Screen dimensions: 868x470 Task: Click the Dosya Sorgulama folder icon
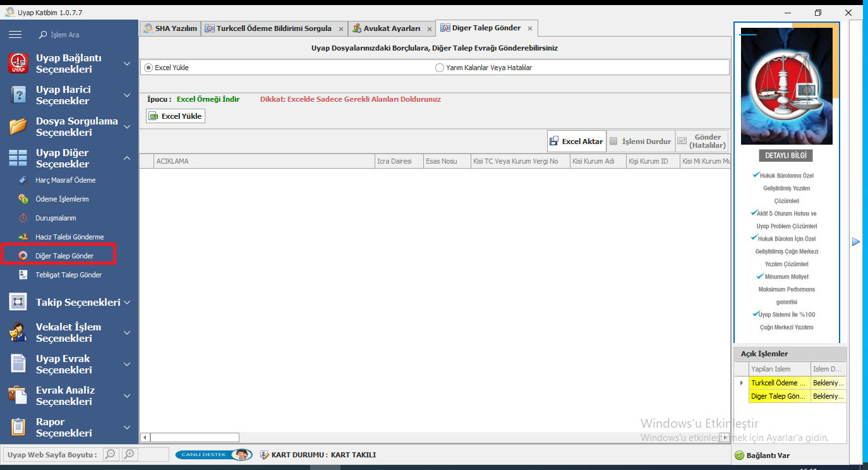click(18, 126)
